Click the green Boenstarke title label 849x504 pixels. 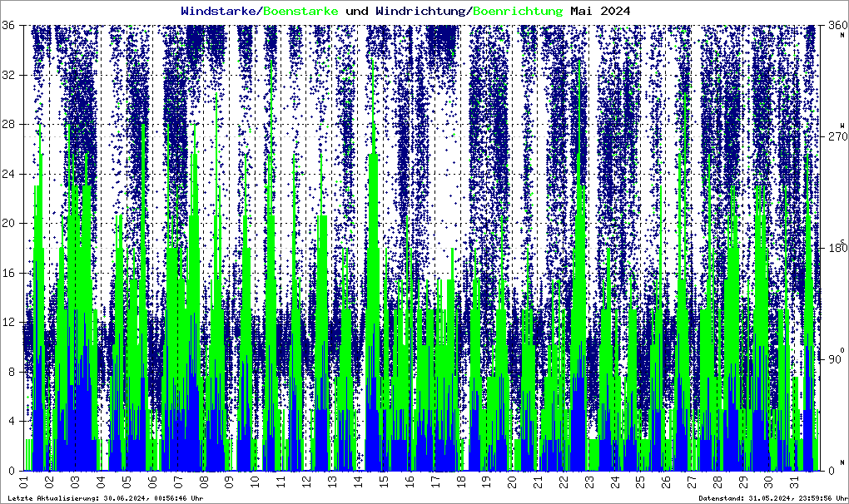tap(301, 11)
